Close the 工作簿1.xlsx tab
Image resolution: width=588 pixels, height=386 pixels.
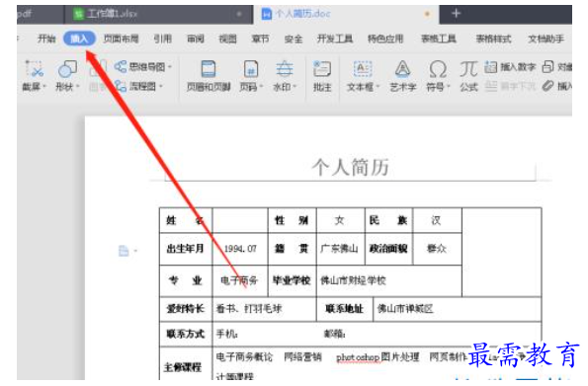pos(239,14)
